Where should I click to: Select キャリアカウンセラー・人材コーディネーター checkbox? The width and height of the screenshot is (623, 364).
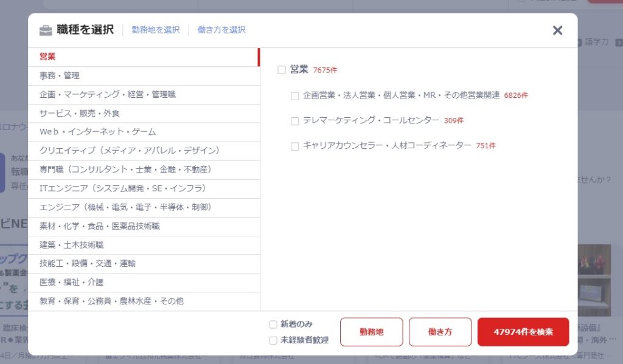coord(295,146)
